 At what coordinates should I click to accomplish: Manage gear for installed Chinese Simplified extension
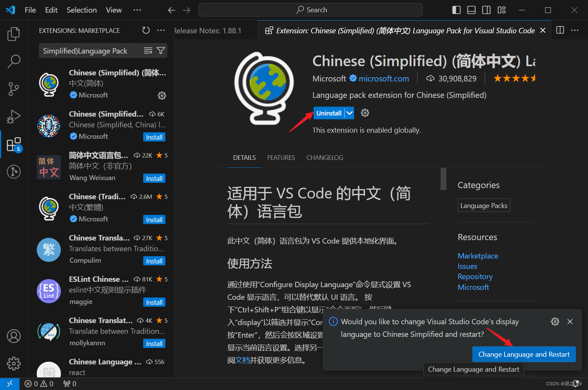point(162,95)
